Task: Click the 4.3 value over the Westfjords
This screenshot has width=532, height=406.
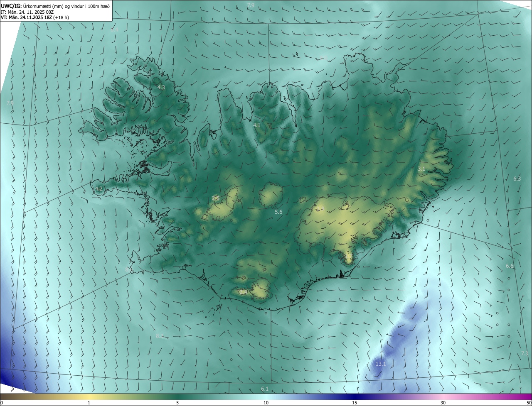Action: coord(161,88)
